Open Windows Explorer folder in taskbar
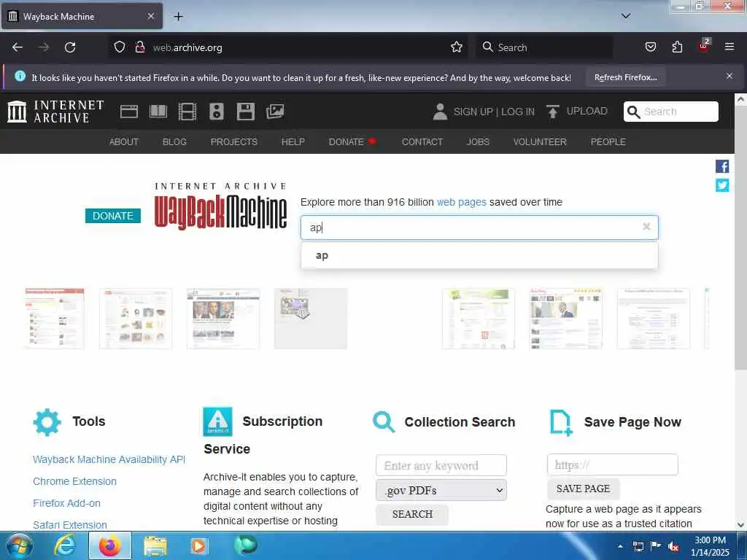 click(x=155, y=546)
